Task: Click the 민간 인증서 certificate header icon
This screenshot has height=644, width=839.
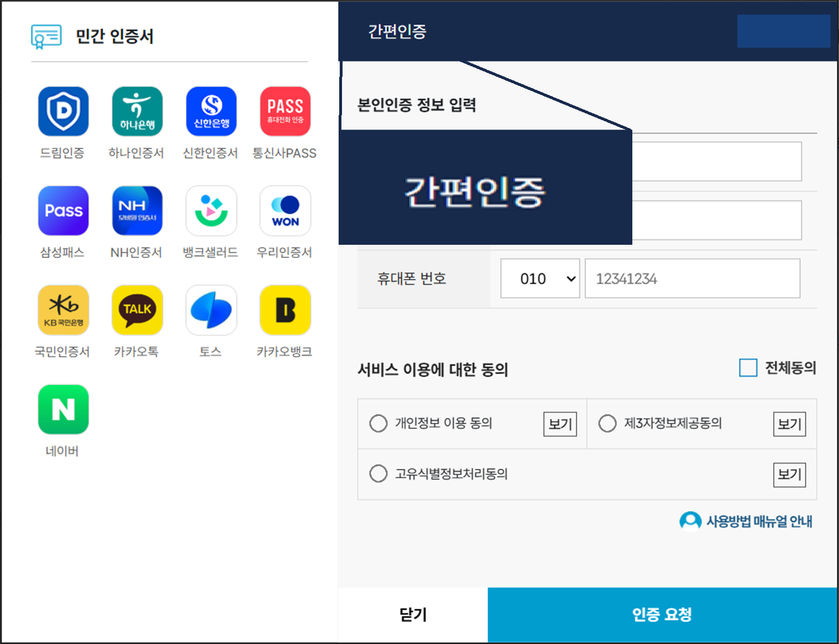Action: pyautogui.click(x=46, y=36)
